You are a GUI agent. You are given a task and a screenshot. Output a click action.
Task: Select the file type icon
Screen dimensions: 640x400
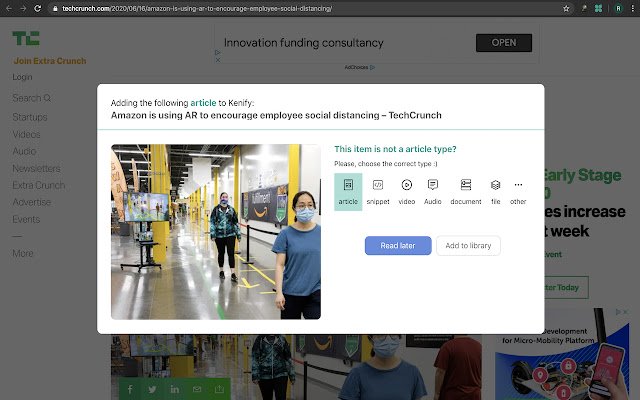coord(496,191)
